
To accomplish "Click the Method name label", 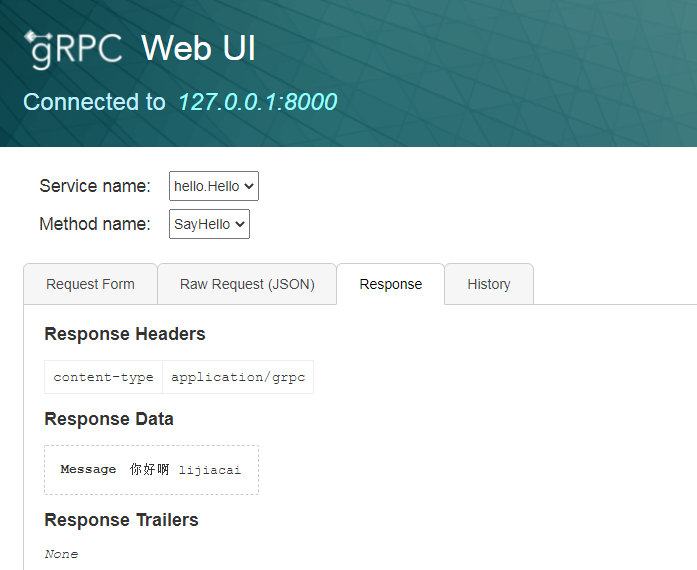I will click(x=95, y=224).
